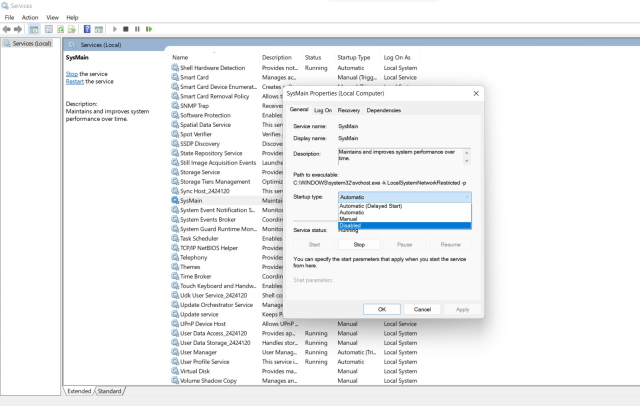Click the Apply button in the dialog
Image resolution: width=640 pixels, height=406 pixels.
(462, 310)
